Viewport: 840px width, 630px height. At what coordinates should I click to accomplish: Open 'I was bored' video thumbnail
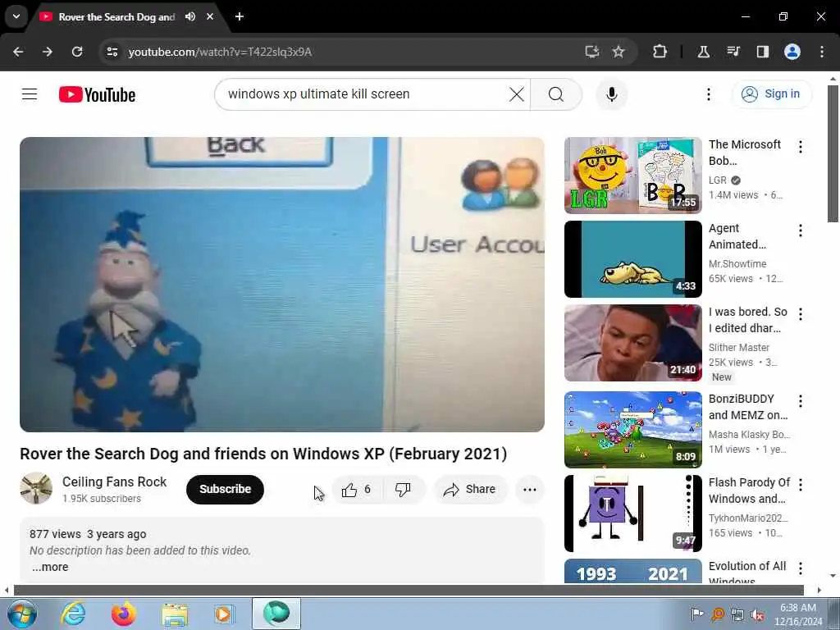(x=632, y=343)
